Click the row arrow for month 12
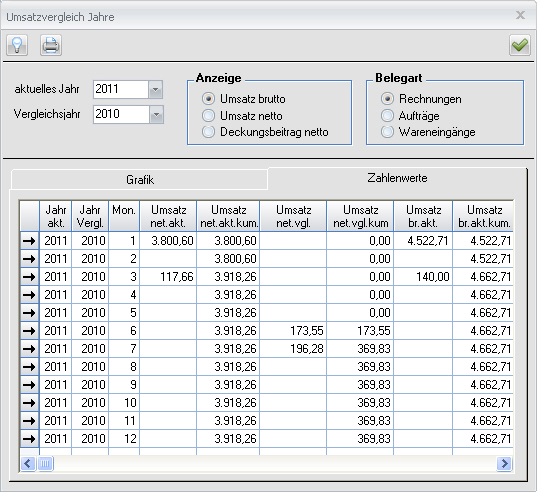 coord(29,439)
